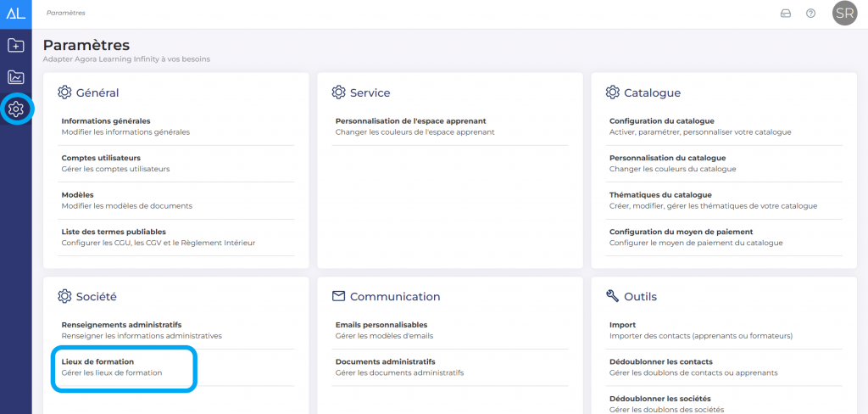Click the AL logo in sidebar
This screenshot has height=414, width=868.
click(x=15, y=13)
